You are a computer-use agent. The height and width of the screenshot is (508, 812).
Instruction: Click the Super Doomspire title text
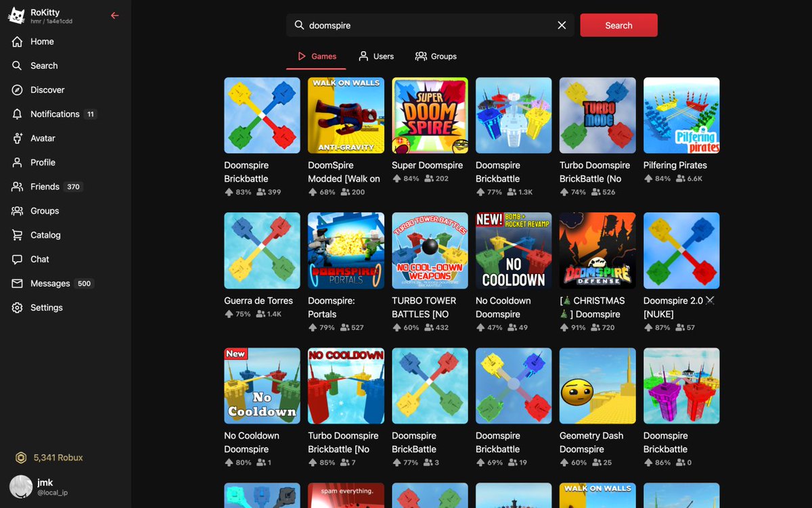click(x=428, y=165)
